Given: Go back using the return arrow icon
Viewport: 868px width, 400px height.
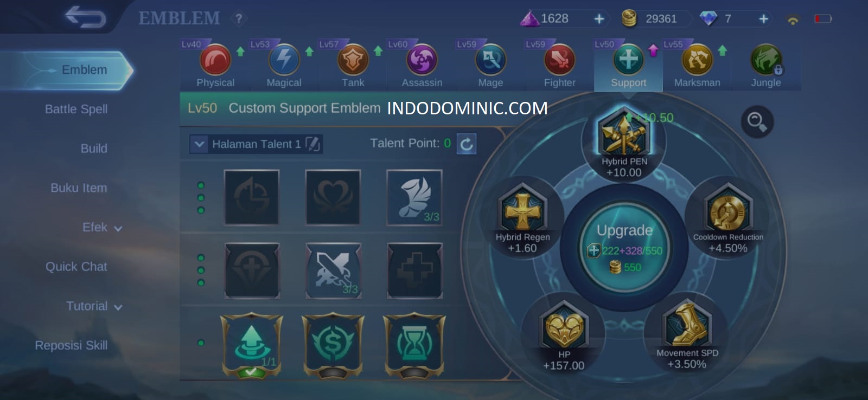Looking at the screenshot, I should (x=86, y=17).
